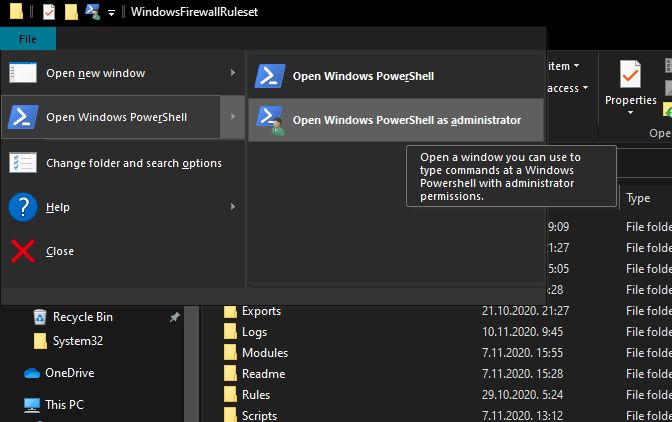
Task: Select This PC in navigation pane
Action: tap(64, 405)
